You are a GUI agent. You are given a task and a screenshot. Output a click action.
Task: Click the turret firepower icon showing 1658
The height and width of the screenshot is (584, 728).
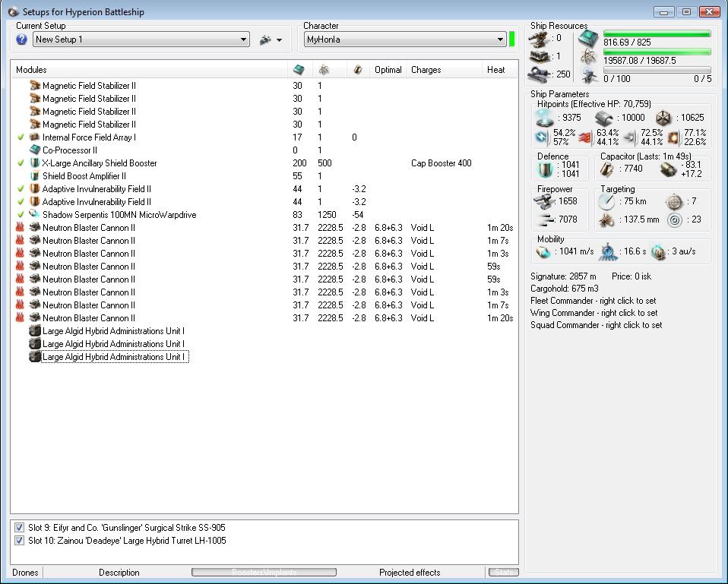click(x=544, y=201)
